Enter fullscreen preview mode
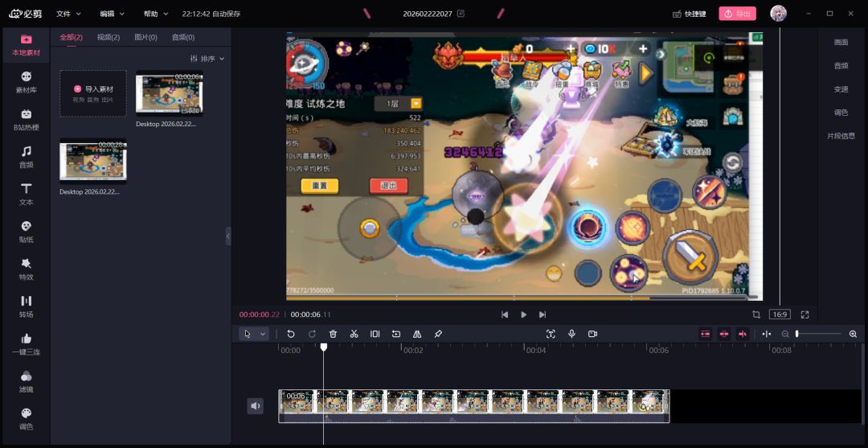The image size is (868, 448). click(805, 314)
